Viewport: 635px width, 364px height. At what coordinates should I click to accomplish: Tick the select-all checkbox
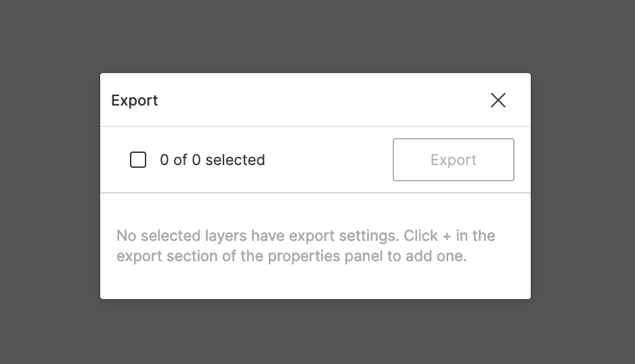coord(138,160)
